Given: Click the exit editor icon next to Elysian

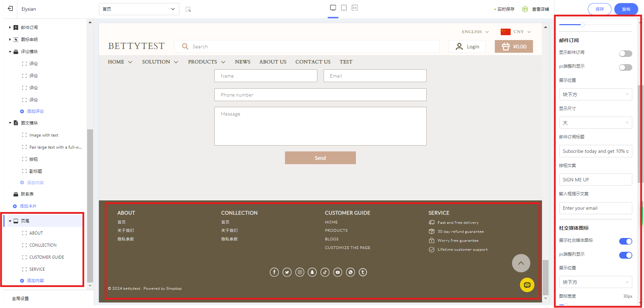Looking at the screenshot, I should click(x=10, y=9).
